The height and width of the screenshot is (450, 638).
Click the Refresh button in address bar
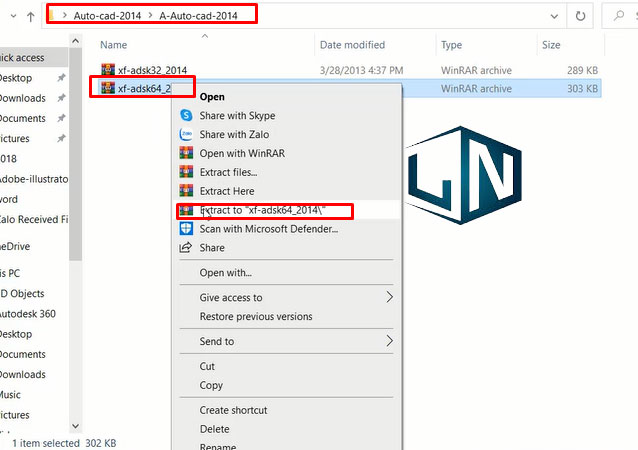coord(580,16)
